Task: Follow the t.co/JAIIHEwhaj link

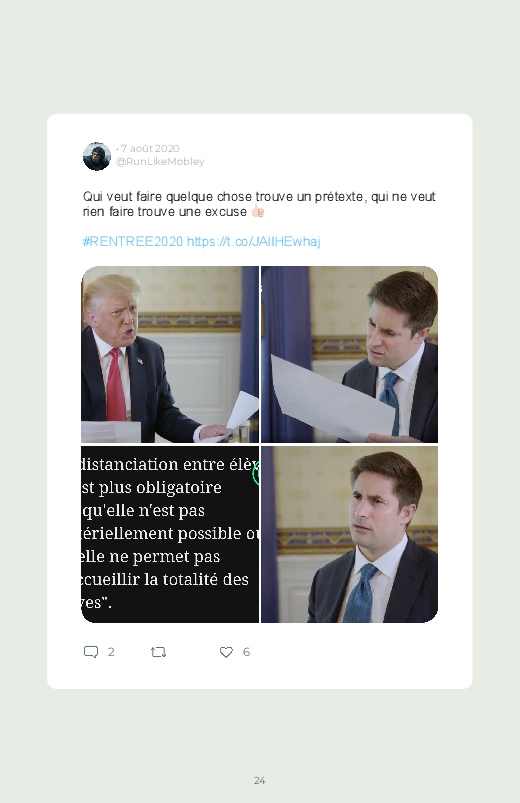Action: [x=254, y=242]
